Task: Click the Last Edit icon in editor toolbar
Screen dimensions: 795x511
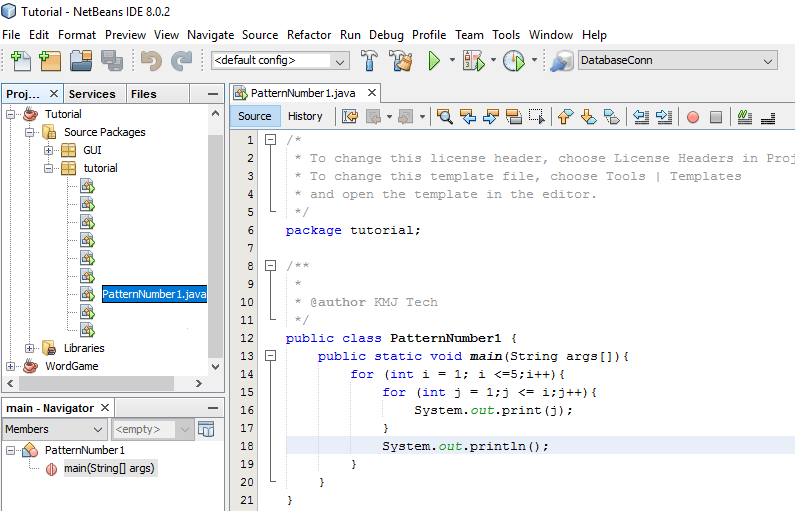Action: coord(350,117)
